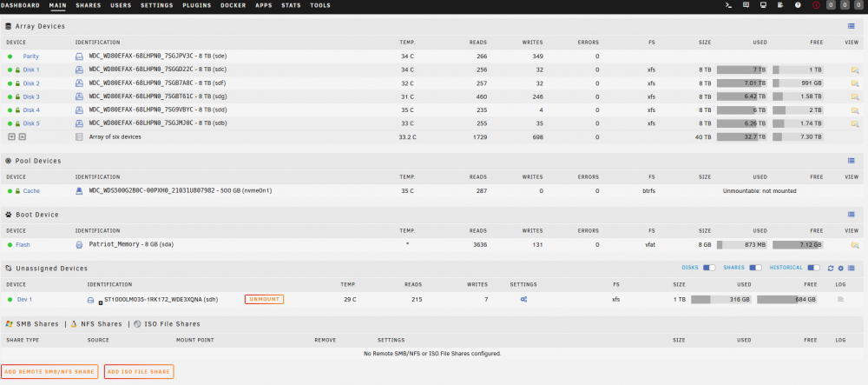
Task: Click the first grey 0 notification counter
Action: 831,5
